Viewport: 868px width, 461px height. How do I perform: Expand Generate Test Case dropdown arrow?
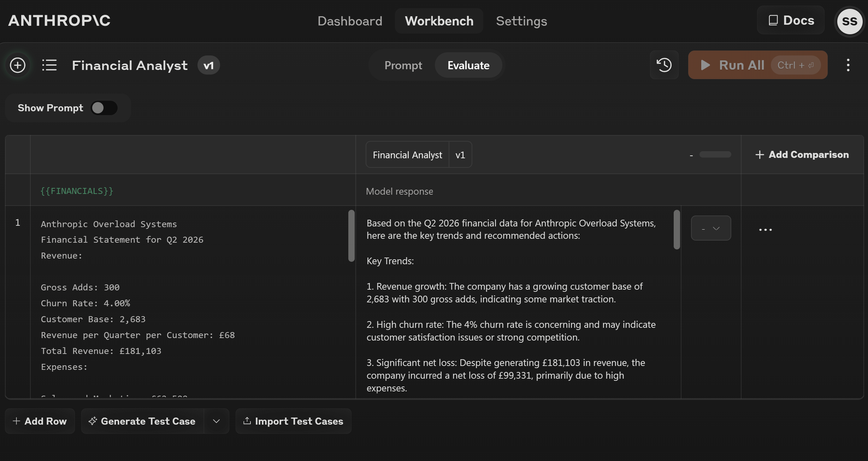(217, 421)
